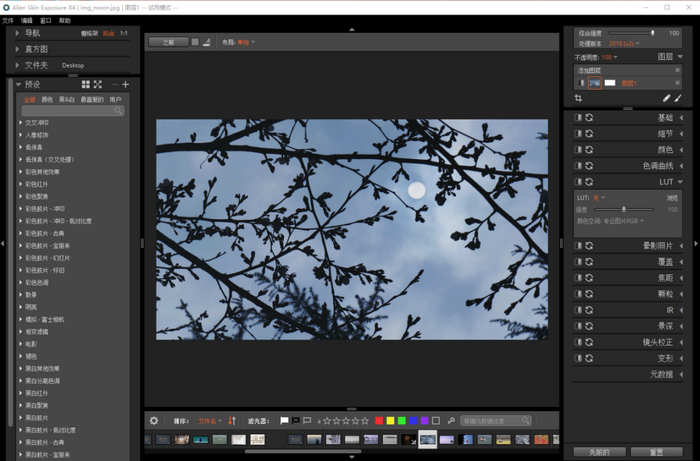Click the reset icon for 基础 panel
Image resolution: width=700 pixels, height=461 pixels.
click(x=590, y=118)
